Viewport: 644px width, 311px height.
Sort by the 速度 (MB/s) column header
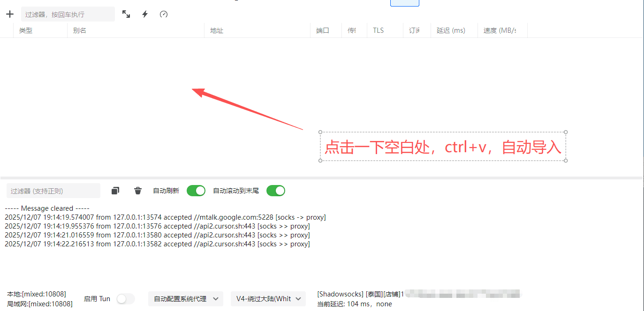point(500,30)
